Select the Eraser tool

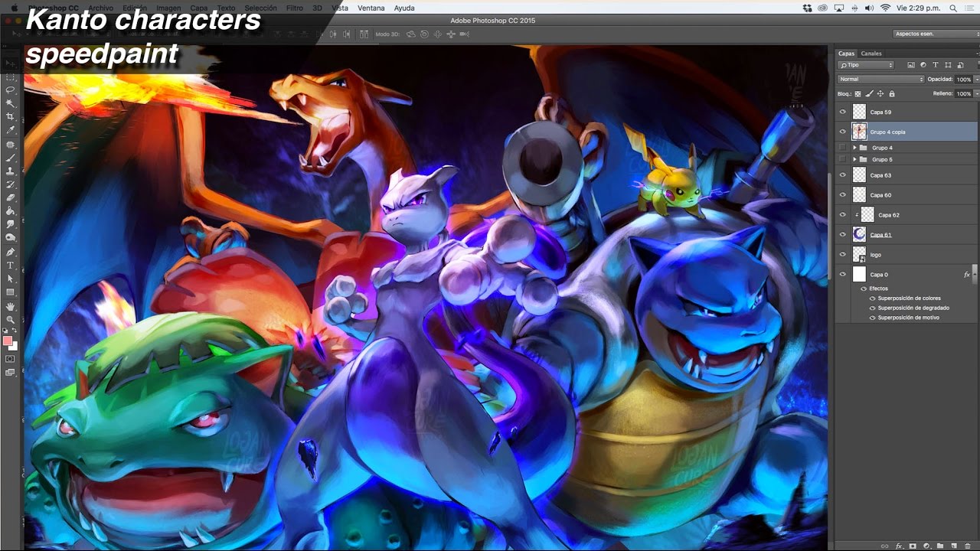click(10, 197)
